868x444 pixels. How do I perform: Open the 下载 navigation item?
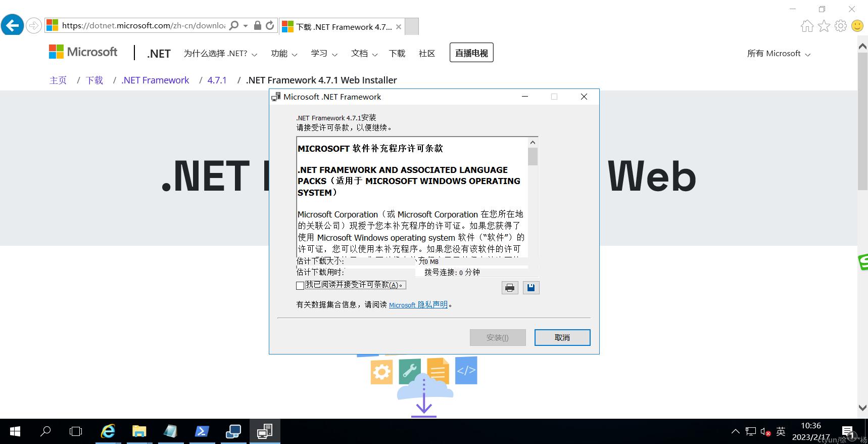397,54
